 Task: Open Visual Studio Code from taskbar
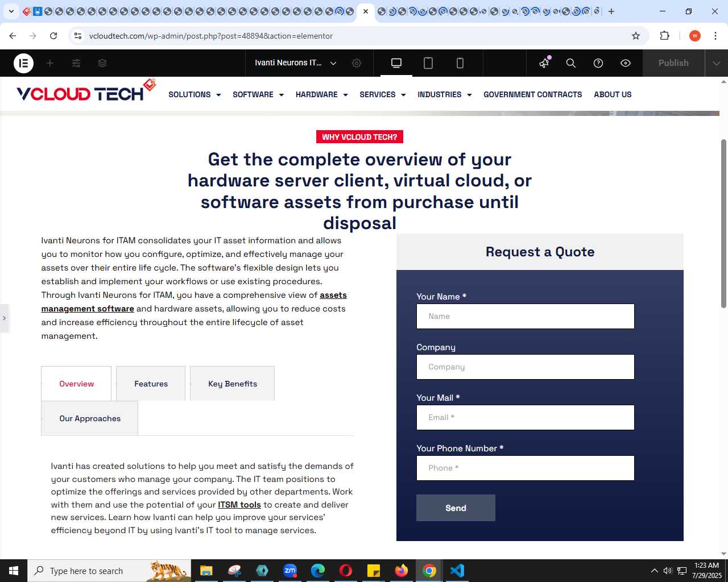coord(457,571)
